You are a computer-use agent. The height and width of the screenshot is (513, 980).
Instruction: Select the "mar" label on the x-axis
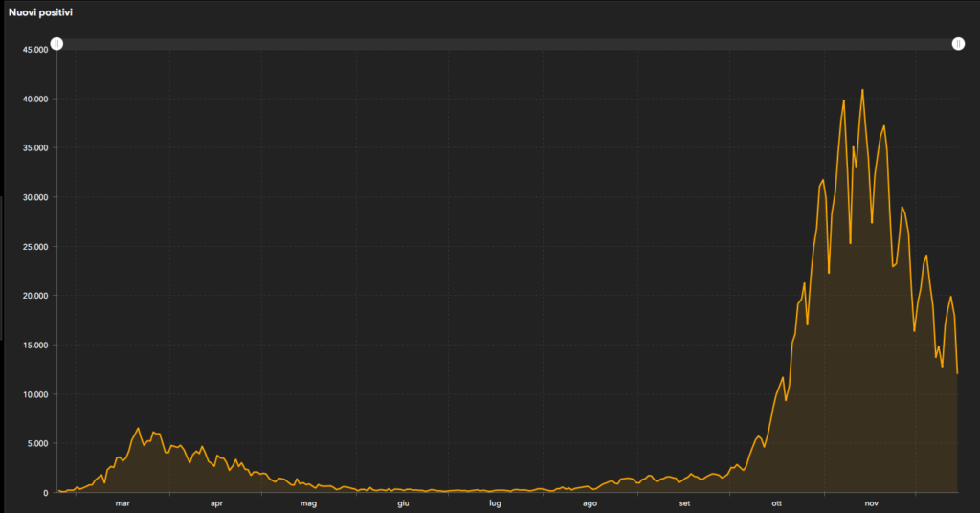click(x=122, y=502)
